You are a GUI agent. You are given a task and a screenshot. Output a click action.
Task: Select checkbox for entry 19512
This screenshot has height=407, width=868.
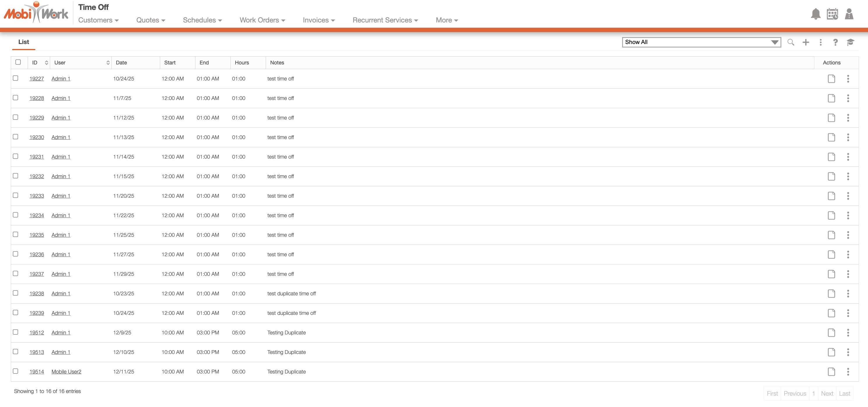pyautogui.click(x=15, y=332)
